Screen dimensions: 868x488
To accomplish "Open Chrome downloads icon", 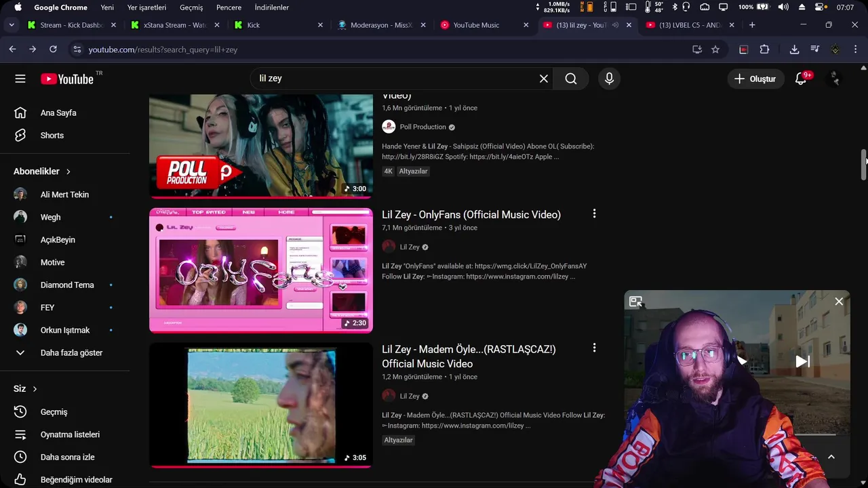I will click(x=794, y=49).
